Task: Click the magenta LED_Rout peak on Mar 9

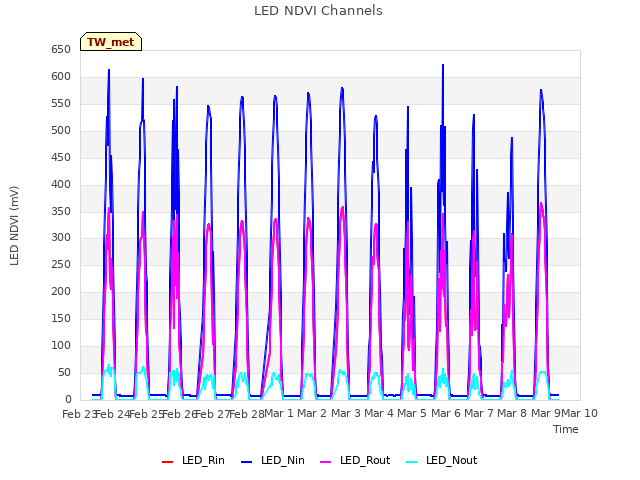Action: 541,203
